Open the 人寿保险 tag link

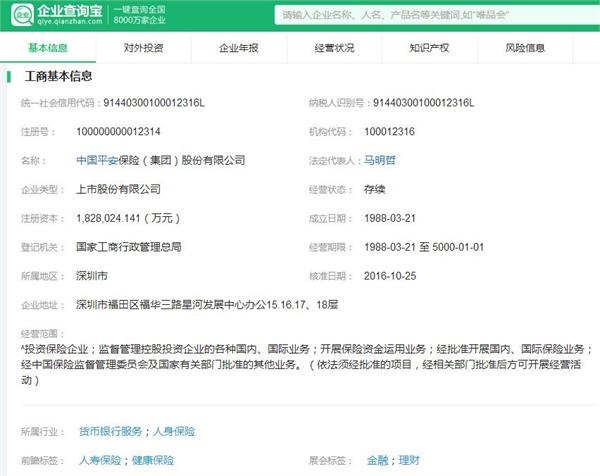coord(100,460)
